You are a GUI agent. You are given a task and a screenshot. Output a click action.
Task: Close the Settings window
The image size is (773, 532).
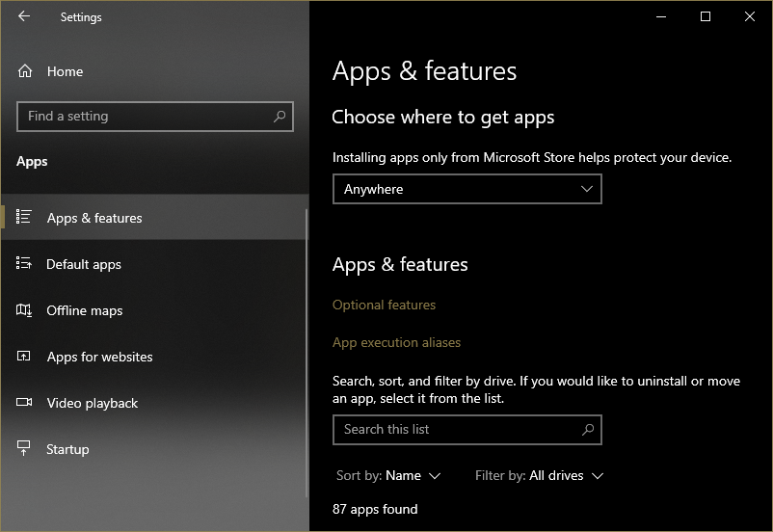click(x=750, y=16)
